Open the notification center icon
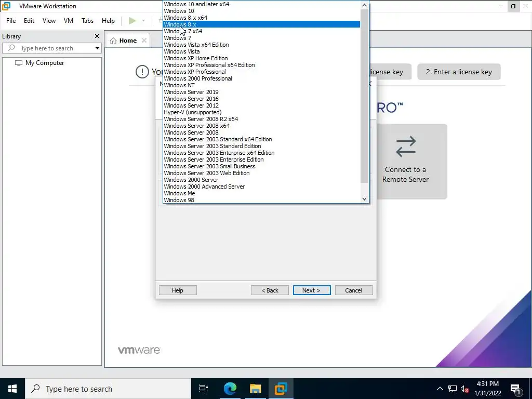The height and width of the screenshot is (399, 532). click(x=515, y=389)
